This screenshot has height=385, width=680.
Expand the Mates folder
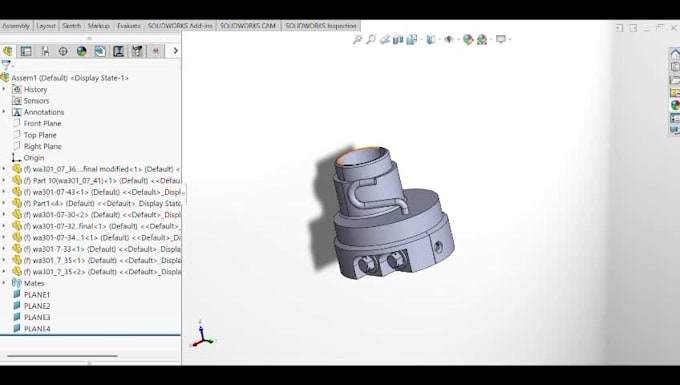point(4,283)
